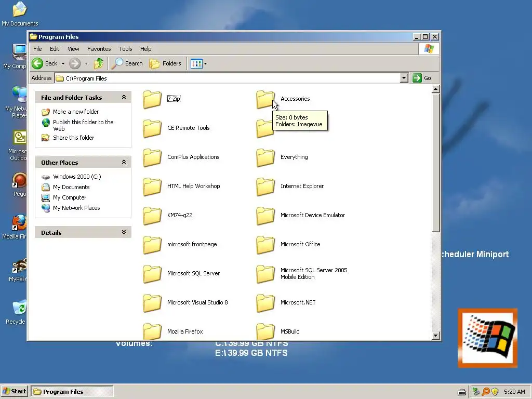532x399 pixels.
Task: Go to Windows 2000 (C:) drive
Action: pyautogui.click(x=77, y=177)
